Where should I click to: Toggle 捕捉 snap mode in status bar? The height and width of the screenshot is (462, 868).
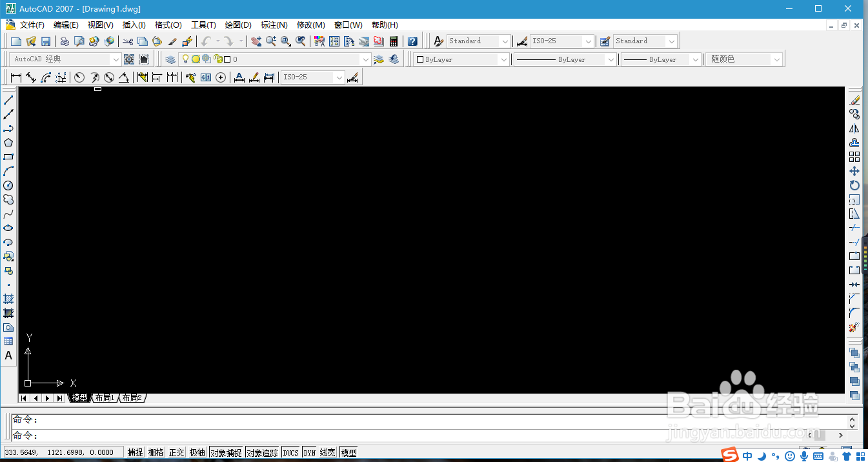136,453
